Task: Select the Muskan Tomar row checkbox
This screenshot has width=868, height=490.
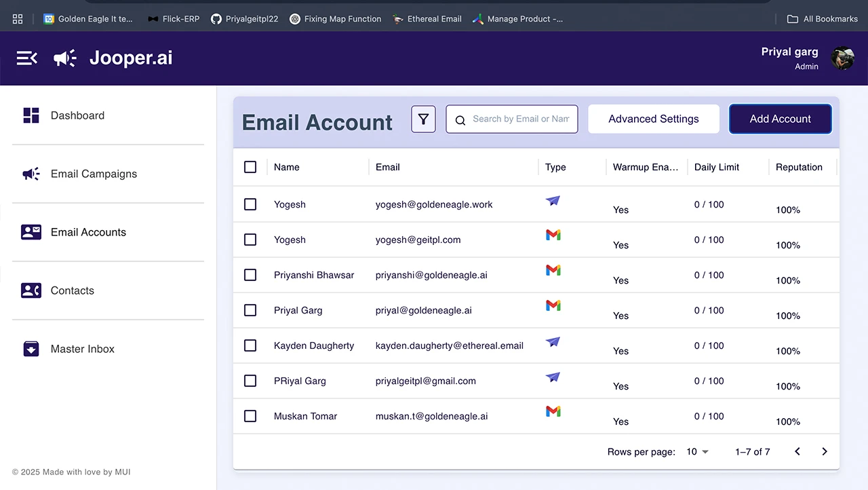Action: [250, 416]
